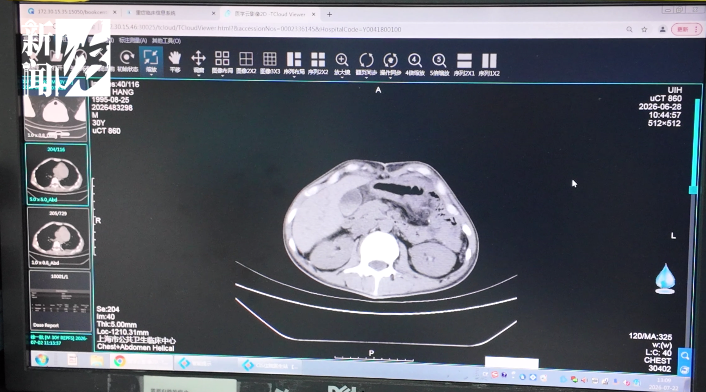Open the taskbar file explorer folder
The width and height of the screenshot is (706, 392).
[97, 360]
